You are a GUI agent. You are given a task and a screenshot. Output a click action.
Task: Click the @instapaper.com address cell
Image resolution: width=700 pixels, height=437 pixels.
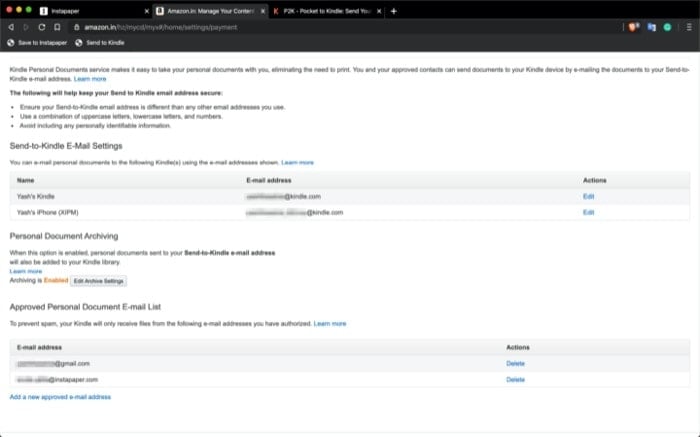tap(57, 379)
